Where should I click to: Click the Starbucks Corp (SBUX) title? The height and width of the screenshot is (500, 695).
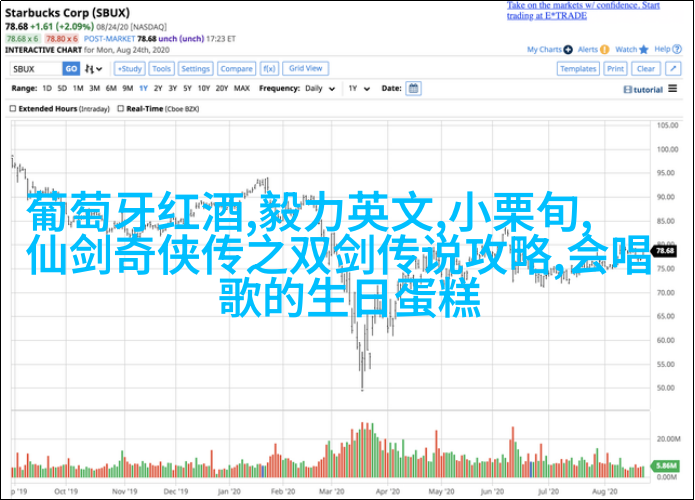pyautogui.click(x=68, y=13)
